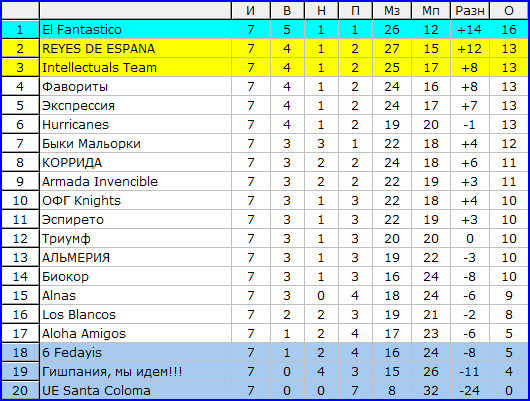Click the Быки Мальорки team name
Viewport: 530px width, 401px height.
click(91, 144)
